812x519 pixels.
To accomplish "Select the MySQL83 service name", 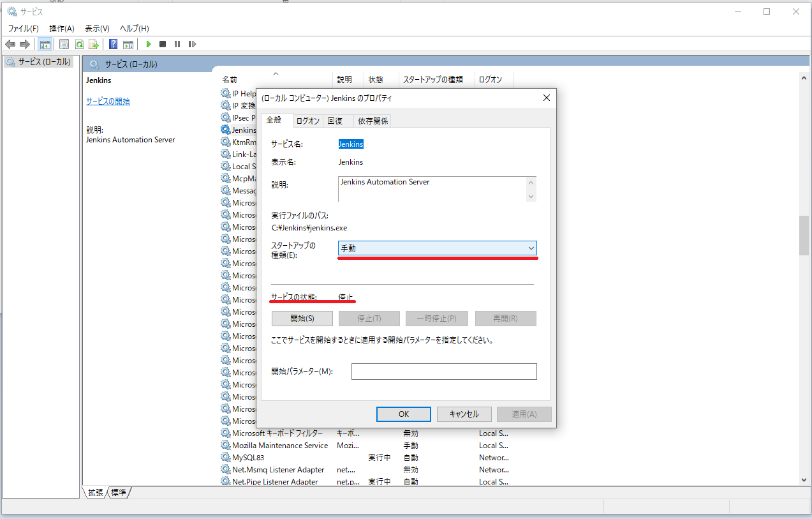I will click(x=248, y=458).
